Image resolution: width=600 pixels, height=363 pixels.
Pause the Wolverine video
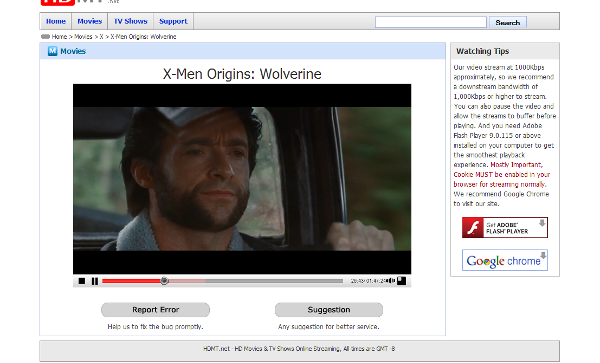tap(95, 281)
